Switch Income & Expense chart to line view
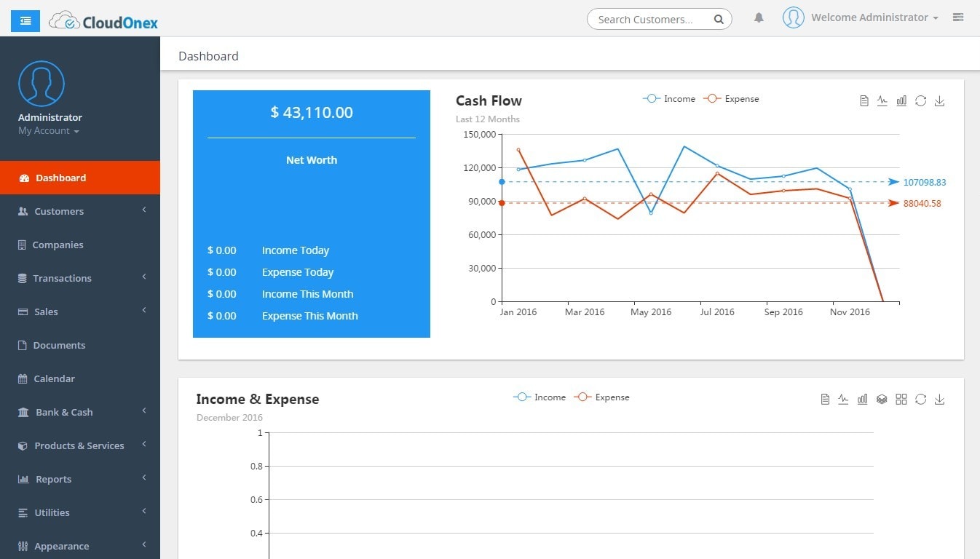The height and width of the screenshot is (559, 980). pos(843,400)
